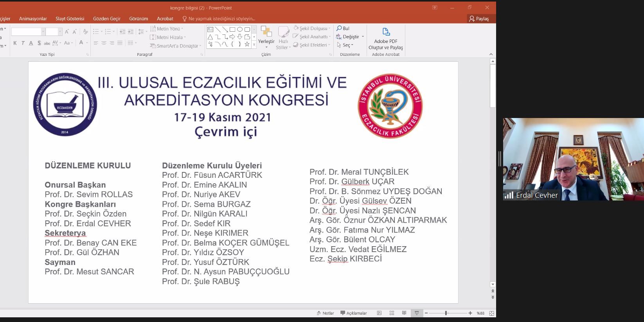
Task: Click the zoom slider handle
Action: pyautogui.click(x=446, y=313)
